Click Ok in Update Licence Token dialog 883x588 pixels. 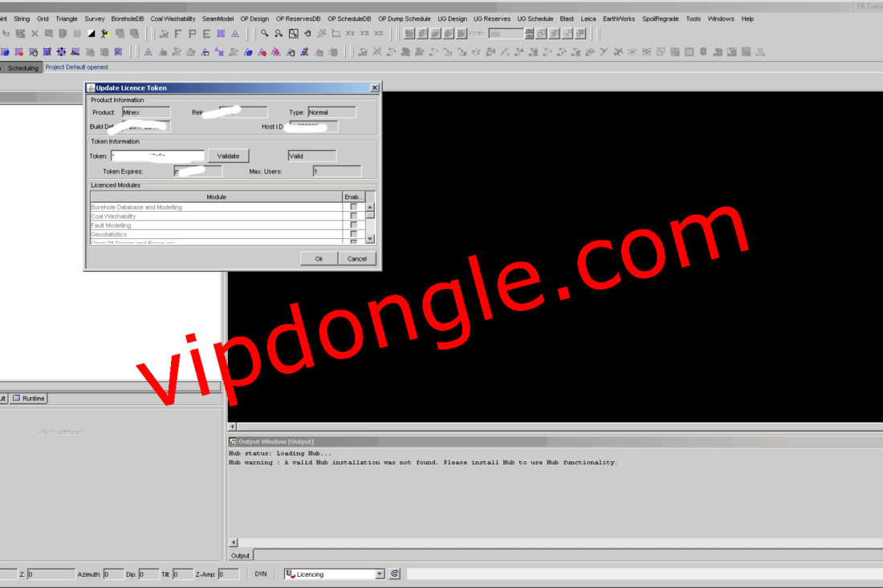(319, 258)
